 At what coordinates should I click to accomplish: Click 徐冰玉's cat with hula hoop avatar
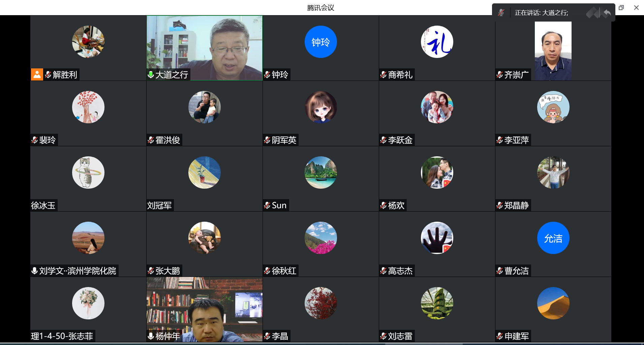(88, 172)
